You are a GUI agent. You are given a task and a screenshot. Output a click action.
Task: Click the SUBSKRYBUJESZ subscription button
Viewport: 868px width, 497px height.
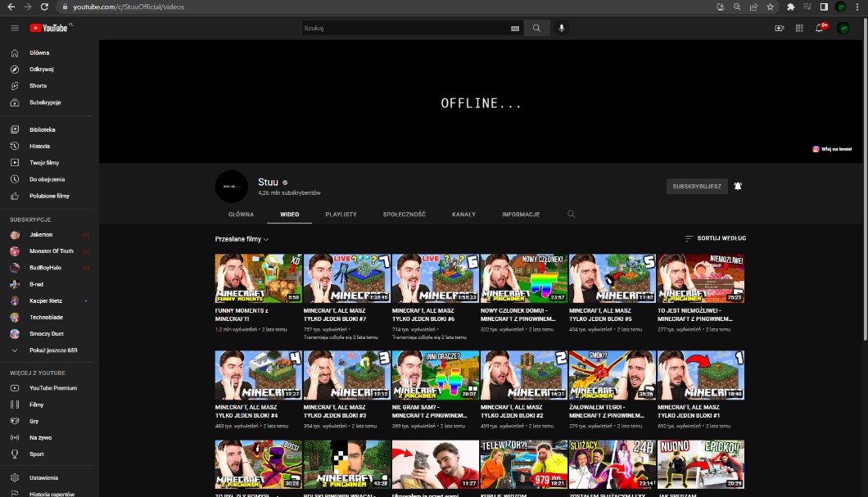click(696, 187)
